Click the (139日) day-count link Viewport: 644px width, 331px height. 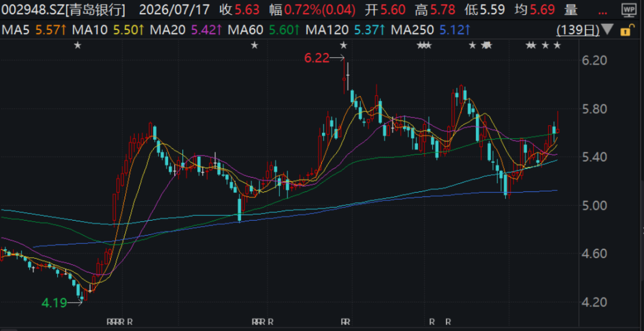578,30
